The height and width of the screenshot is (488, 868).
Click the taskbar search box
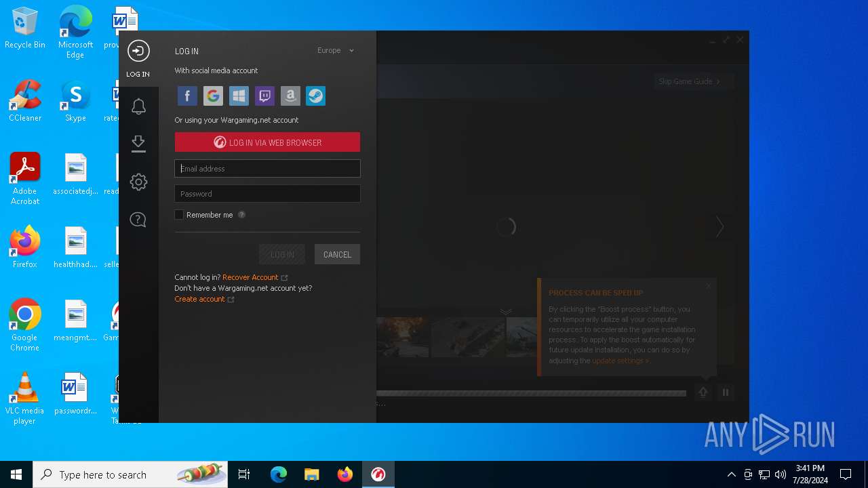(131, 474)
